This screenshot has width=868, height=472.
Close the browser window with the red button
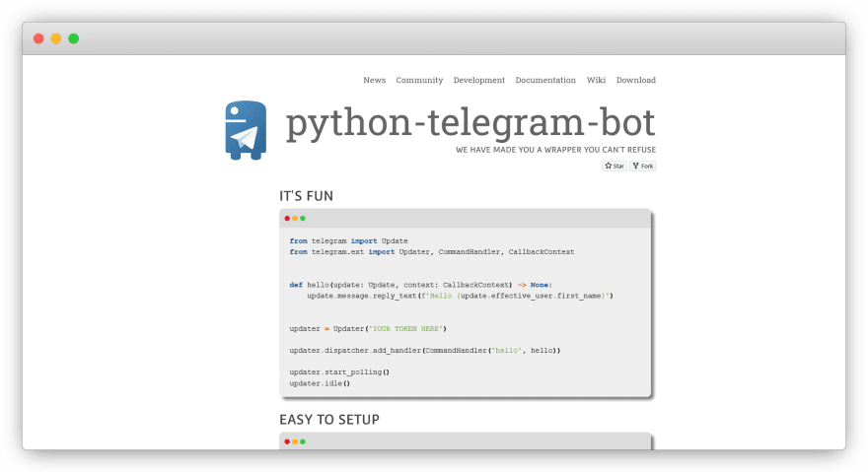pyautogui.click(x=38, y=38)
